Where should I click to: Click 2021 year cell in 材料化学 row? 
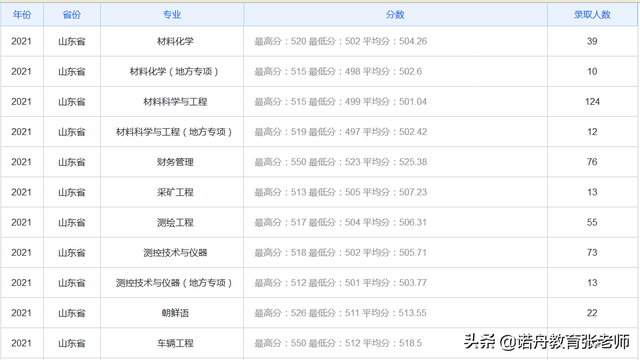(x=21, y=41)
